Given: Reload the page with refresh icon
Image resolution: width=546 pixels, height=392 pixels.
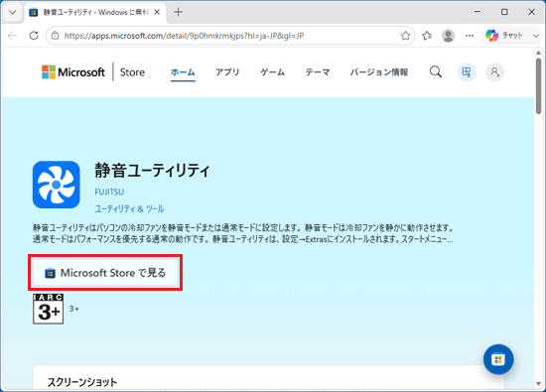Looking at the screenshot, I should pyautogui.click(x=34, y=36).
